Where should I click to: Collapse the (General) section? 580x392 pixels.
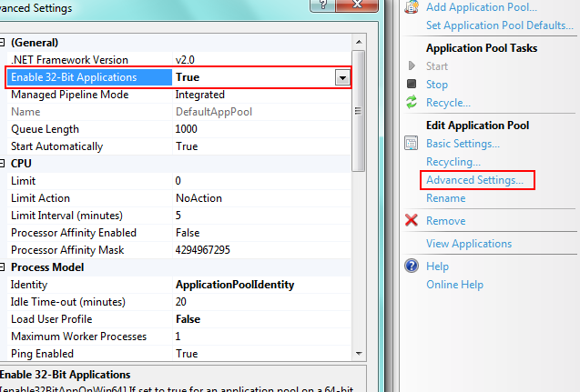2,43
